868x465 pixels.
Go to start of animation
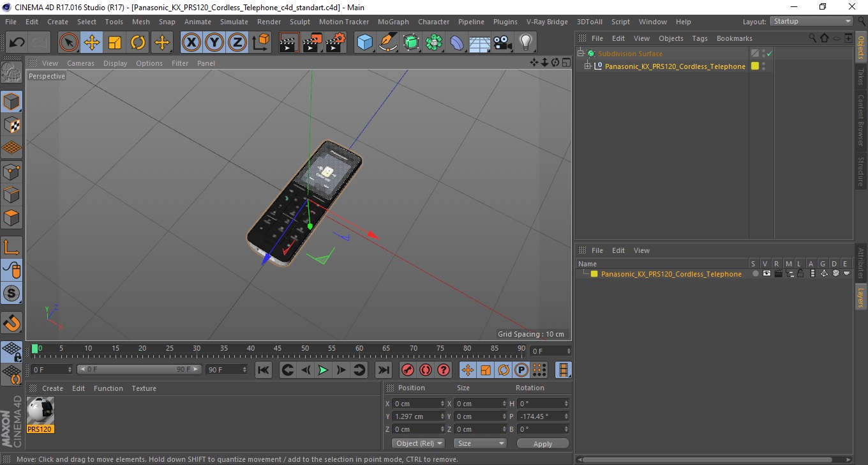point(264,369)
